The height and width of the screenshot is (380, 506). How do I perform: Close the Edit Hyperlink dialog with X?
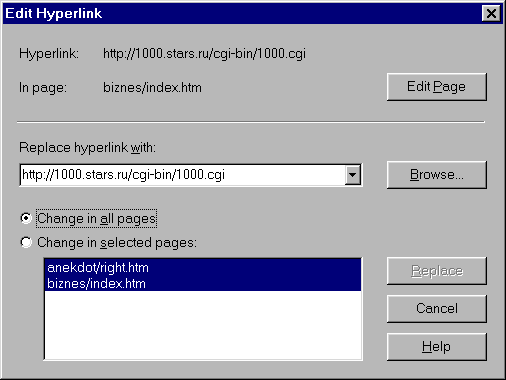[x=491, y=14]
